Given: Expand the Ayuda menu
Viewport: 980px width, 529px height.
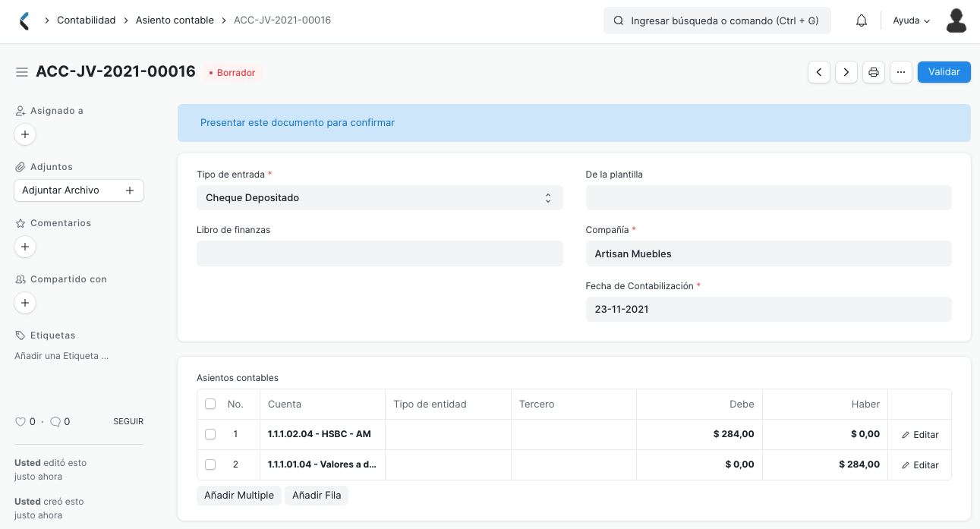Looking at the screenshot, I should pyautogui.click(x=912, y=20).
